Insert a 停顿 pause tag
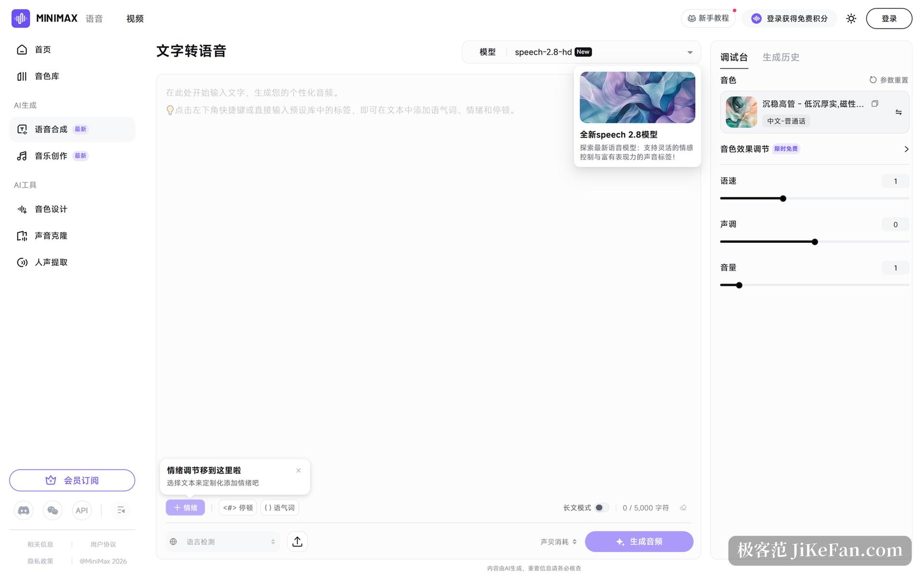 [x=238, y=508]
